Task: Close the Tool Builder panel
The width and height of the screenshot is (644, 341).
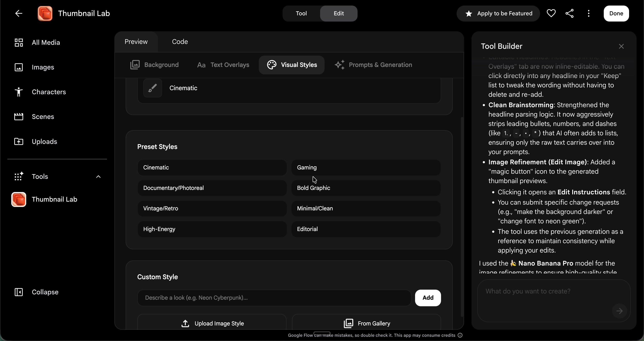Action: [x=621, y=46]
